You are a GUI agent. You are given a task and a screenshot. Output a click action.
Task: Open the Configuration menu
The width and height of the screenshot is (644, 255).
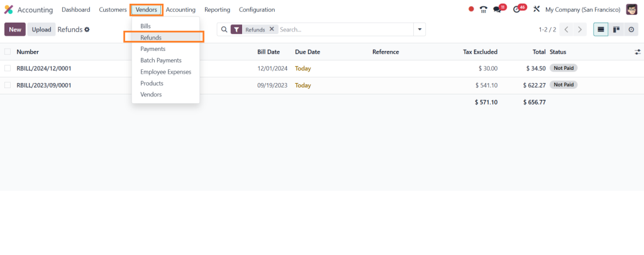click(x=257, y=9)
